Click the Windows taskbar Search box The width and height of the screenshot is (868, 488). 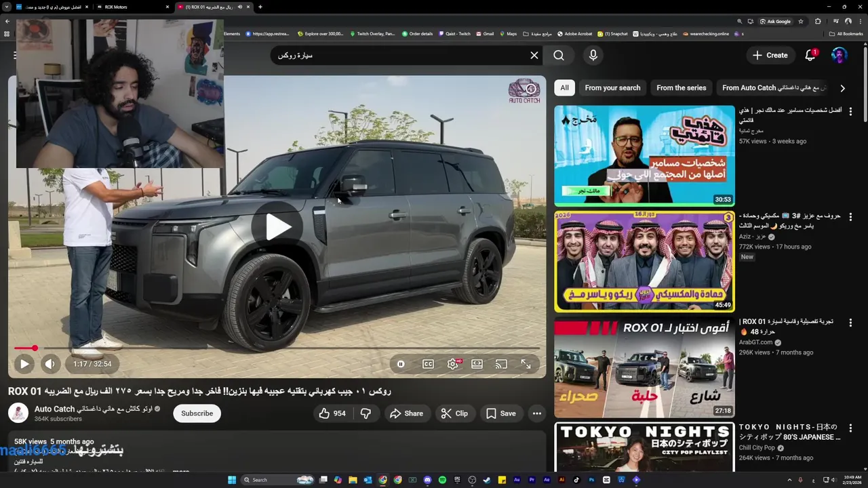(x=278, y=480)
